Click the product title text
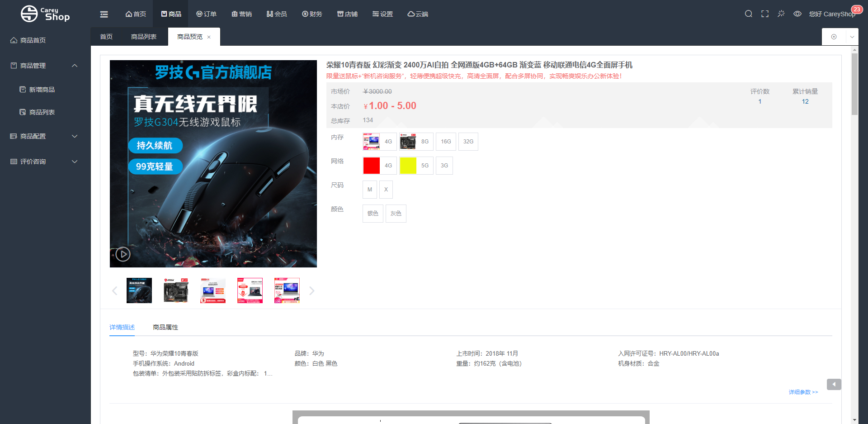 479,65
